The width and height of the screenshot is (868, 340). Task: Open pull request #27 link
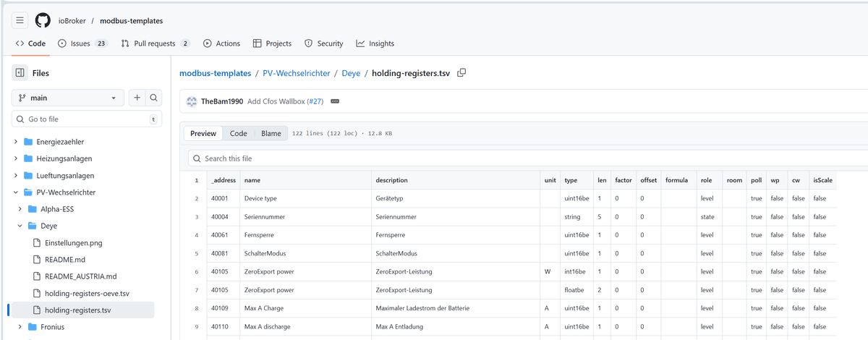click(x=314, y=101)
